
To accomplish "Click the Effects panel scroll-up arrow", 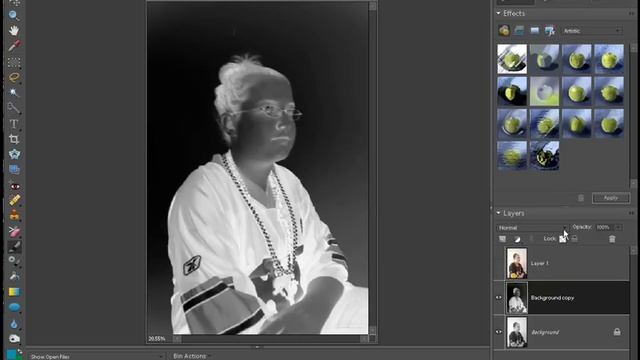I will click(x=633, y=48).
